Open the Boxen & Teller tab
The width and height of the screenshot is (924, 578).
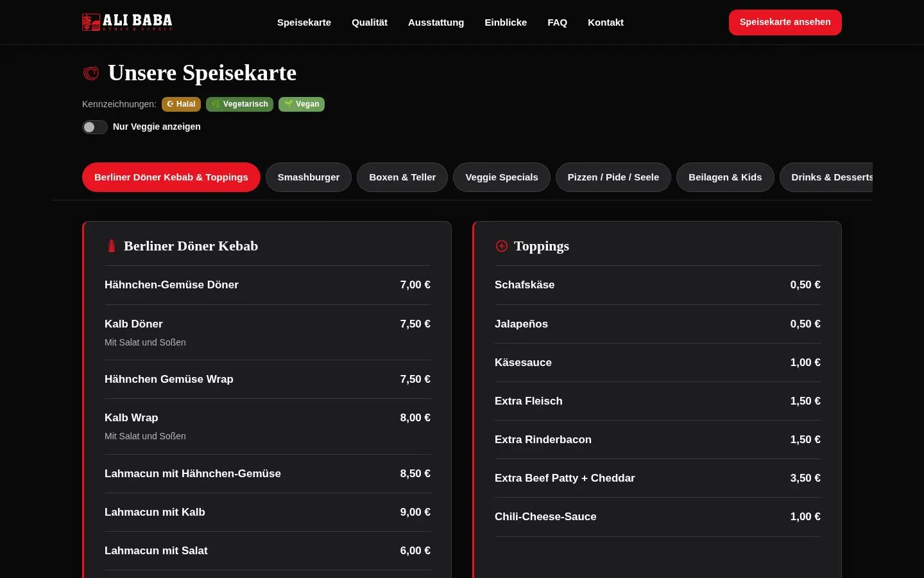pyautogui.click(x=402, y=177)
